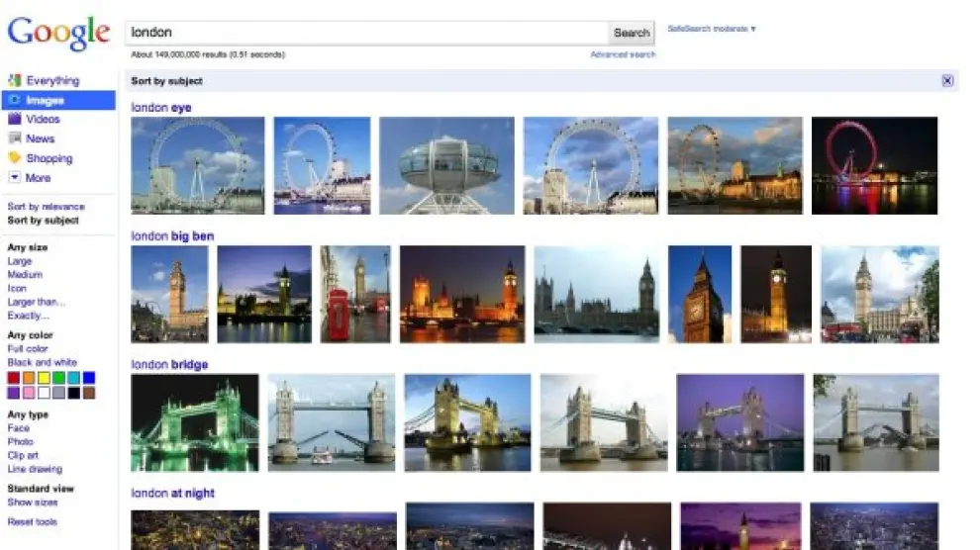The width and height of the screenshot is (980, 550).
Task: Close the Sort by subject bar
Action: 946,81
